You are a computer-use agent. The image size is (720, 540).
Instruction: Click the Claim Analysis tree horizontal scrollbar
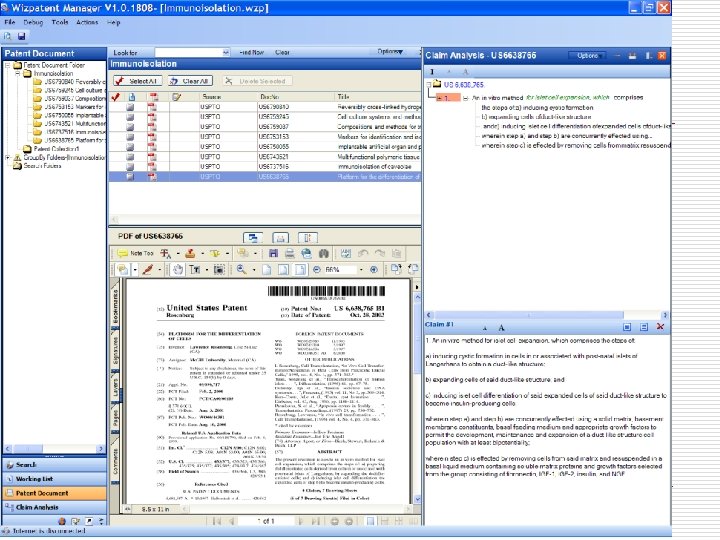[546, 315]
